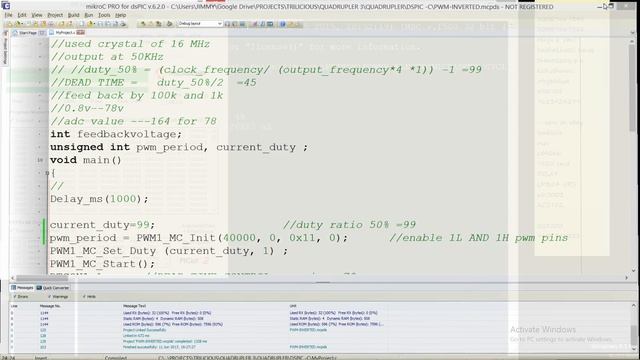Image resolution: width=640 pixels, height=360 pixels.
Task: Select the 'Finished successfully' message row
Action: click(x=320, y=347)
